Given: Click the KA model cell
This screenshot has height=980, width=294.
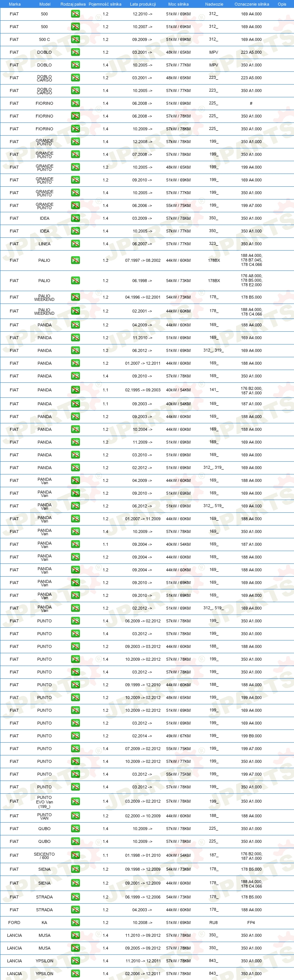Looking at the screenshot, I should point(45,923).
